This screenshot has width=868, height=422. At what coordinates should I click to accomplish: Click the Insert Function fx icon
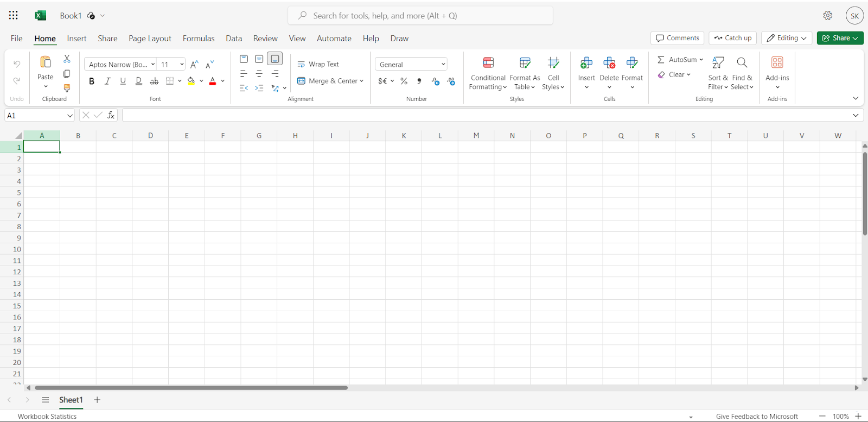point(111,115)
